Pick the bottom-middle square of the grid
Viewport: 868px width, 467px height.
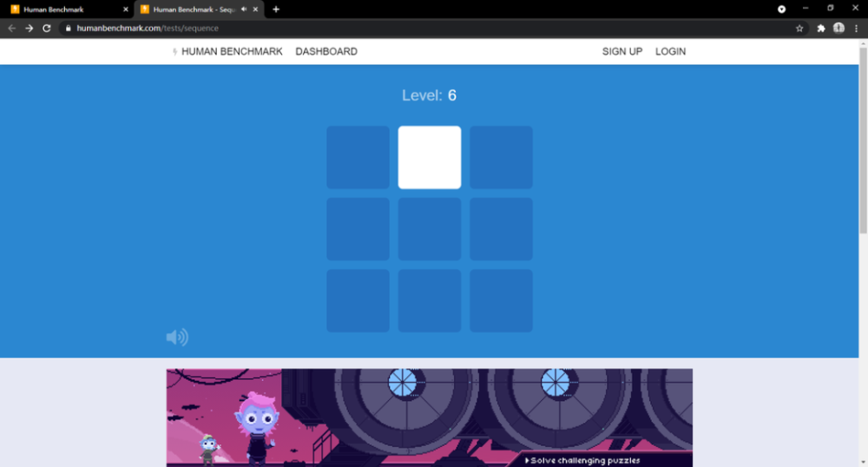(x=429, y=300)
